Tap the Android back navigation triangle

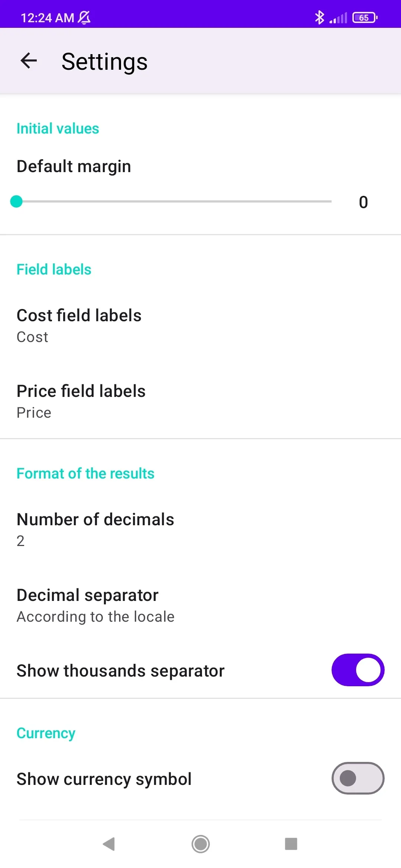point(109,844)
